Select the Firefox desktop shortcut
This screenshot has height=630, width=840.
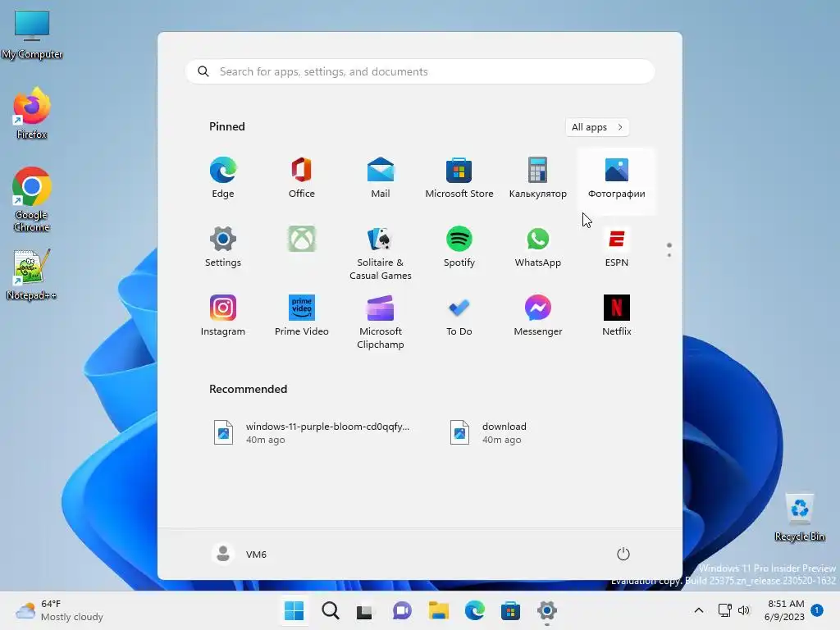[x=32, y=113]
